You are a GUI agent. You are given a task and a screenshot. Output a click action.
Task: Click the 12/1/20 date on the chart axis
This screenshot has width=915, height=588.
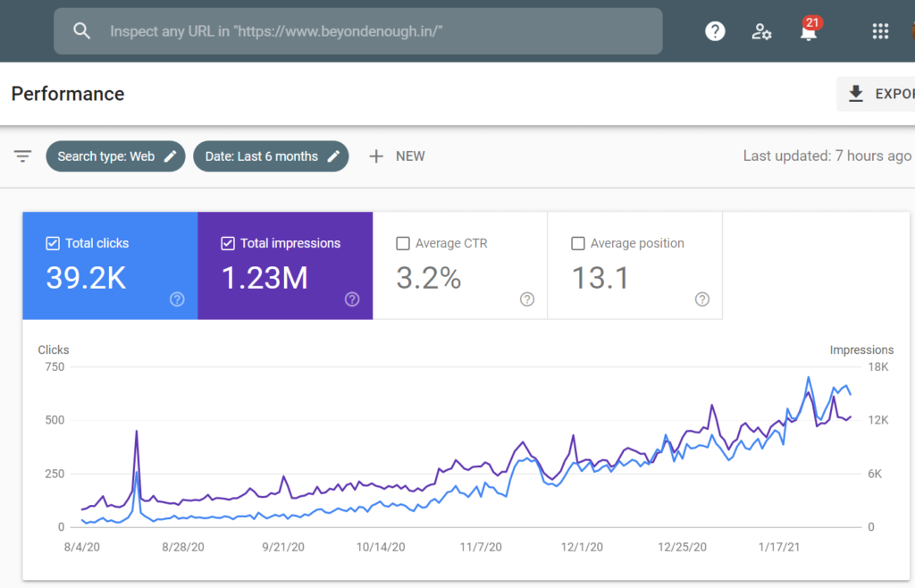tap(582, 547)
